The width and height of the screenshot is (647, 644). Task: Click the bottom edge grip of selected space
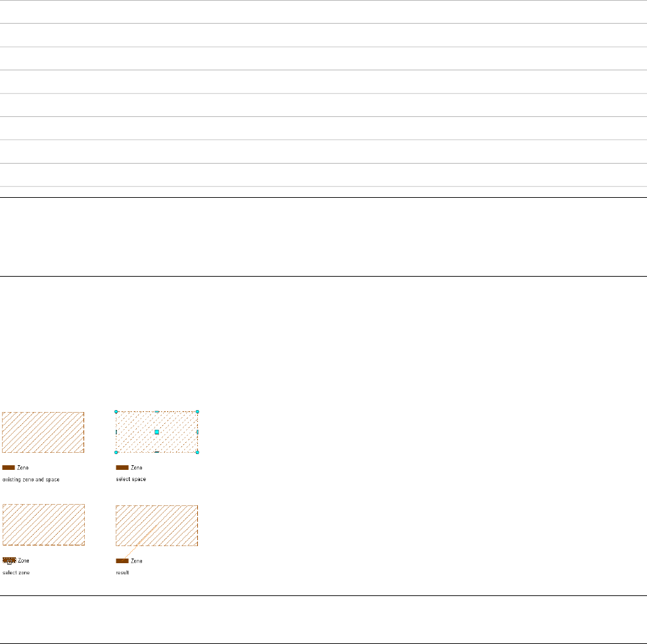pyautogui.click(x=156, y=453)
